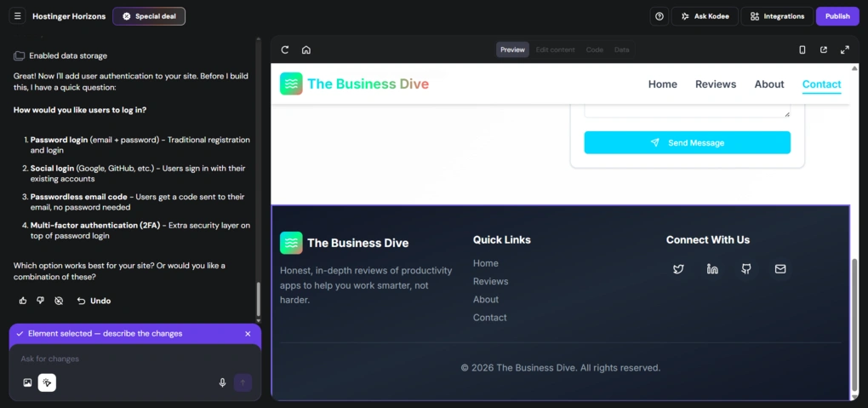The image size is (868, 408).
Task: Click the Enabled data storage folder icon
Action: (20, 55)
